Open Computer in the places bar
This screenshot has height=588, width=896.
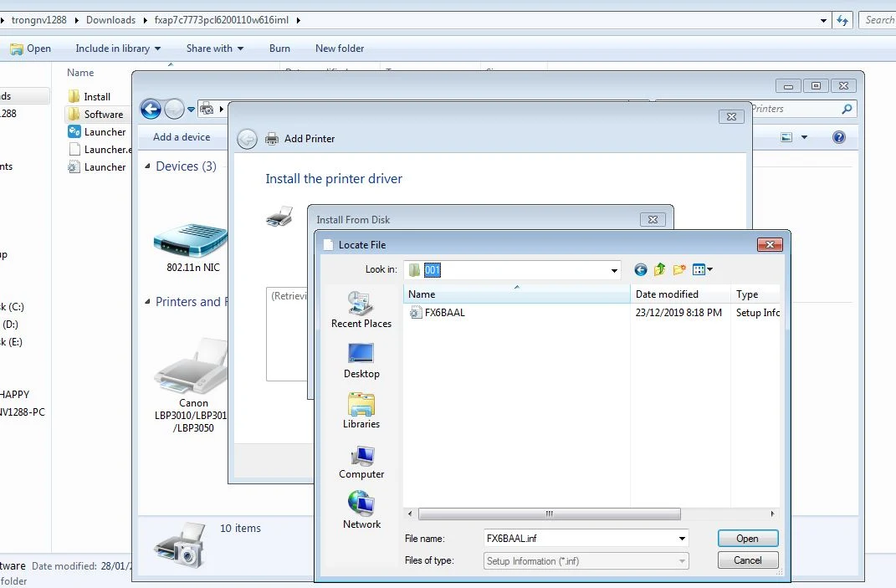tap(361, 461)
